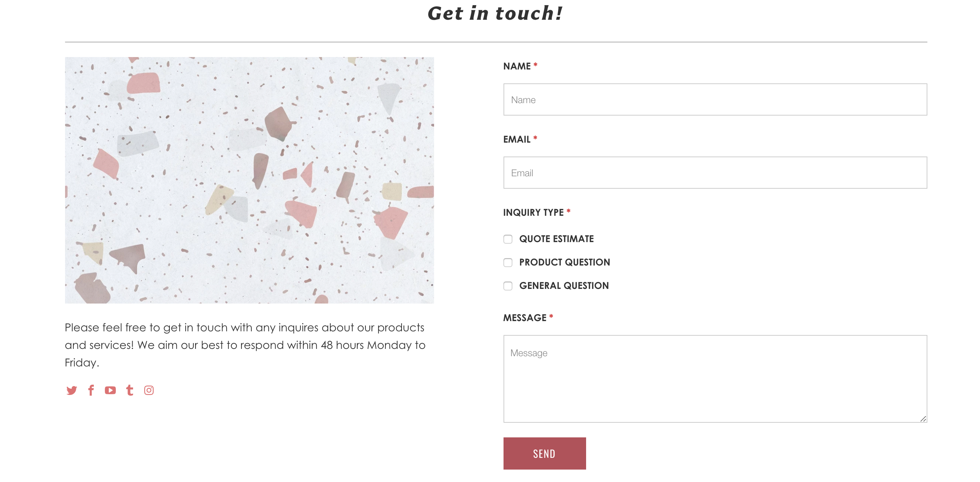Click into the Name input field
This screenshot has width=980, height=482.
715,99
